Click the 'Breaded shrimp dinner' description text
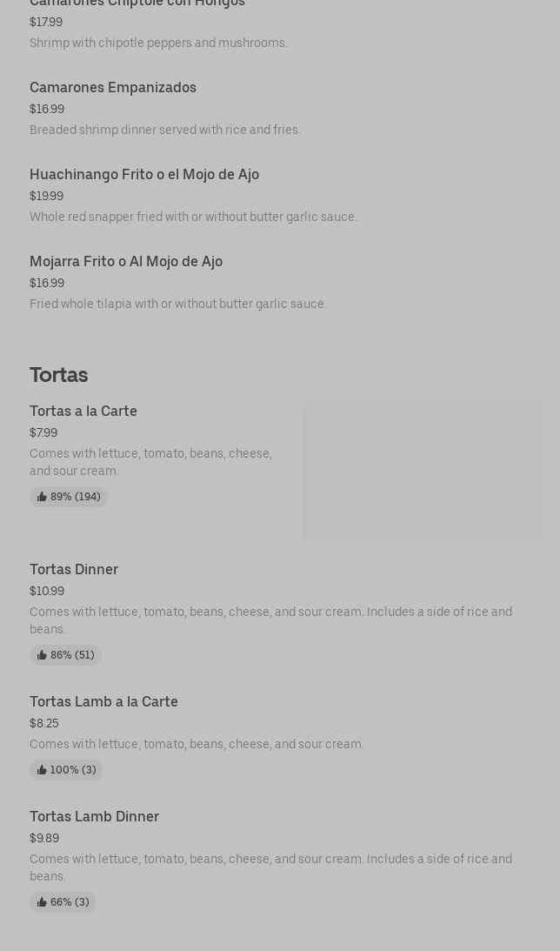The width and height of the screenshot is (560, 951). click(165, 130)
